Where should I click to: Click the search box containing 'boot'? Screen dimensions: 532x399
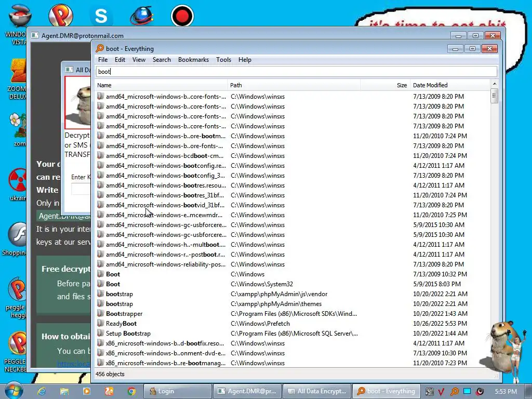click(x=297, y=72)
